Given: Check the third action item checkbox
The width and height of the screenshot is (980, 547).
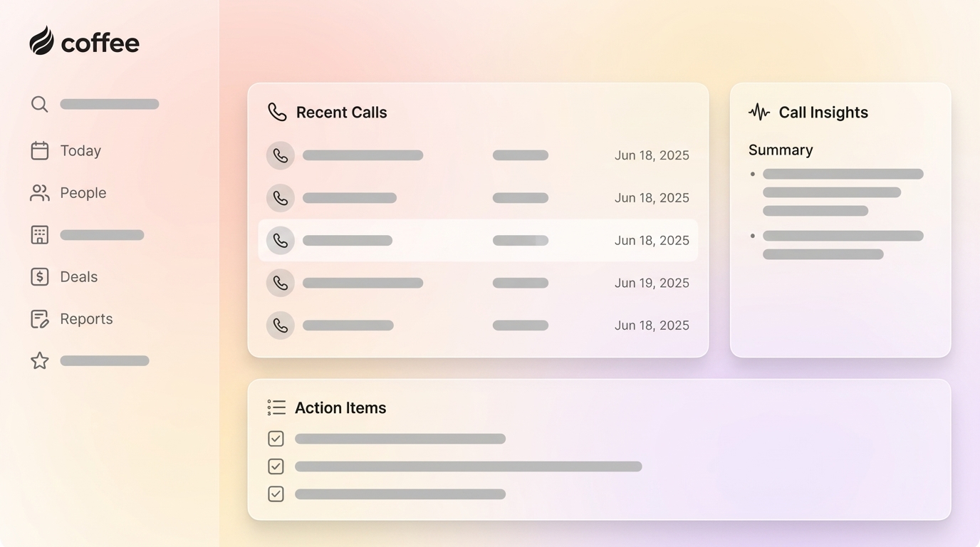Looking at the screenshot, I should [276, 494].
